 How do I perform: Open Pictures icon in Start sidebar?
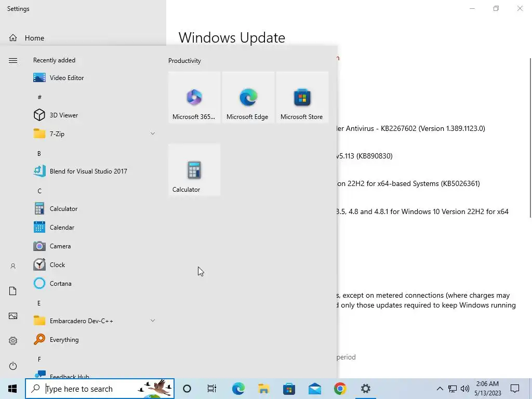[13, 316]
